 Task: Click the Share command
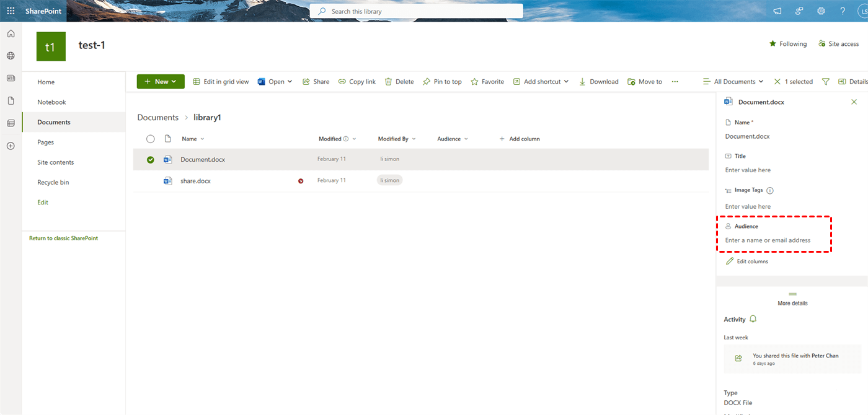(316, 82)
